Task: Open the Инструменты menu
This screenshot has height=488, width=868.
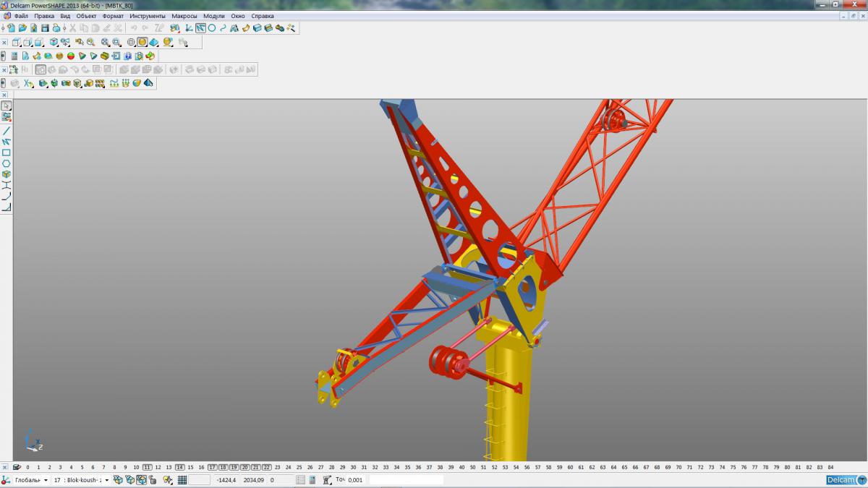Action: [x=148, y=16]
